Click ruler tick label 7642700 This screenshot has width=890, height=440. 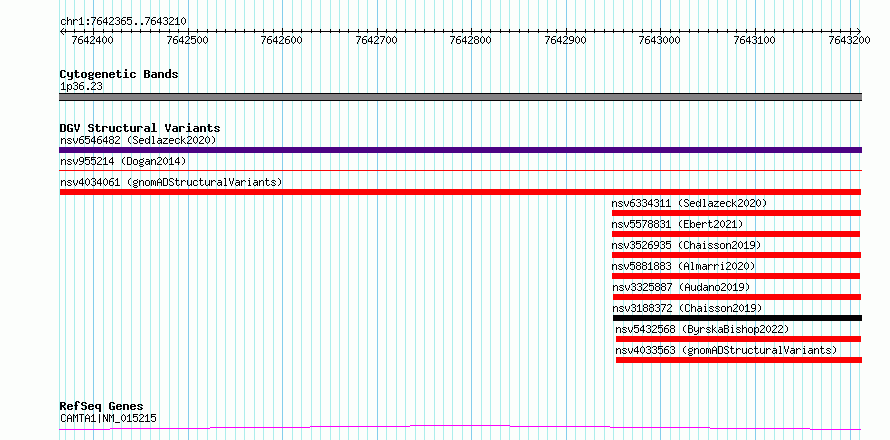tap(376, 40)
